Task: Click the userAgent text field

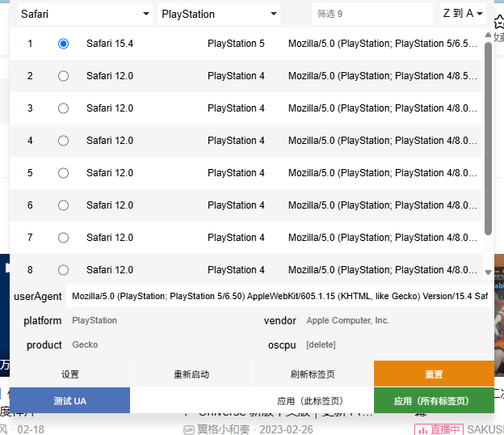Action: (279, 296)
